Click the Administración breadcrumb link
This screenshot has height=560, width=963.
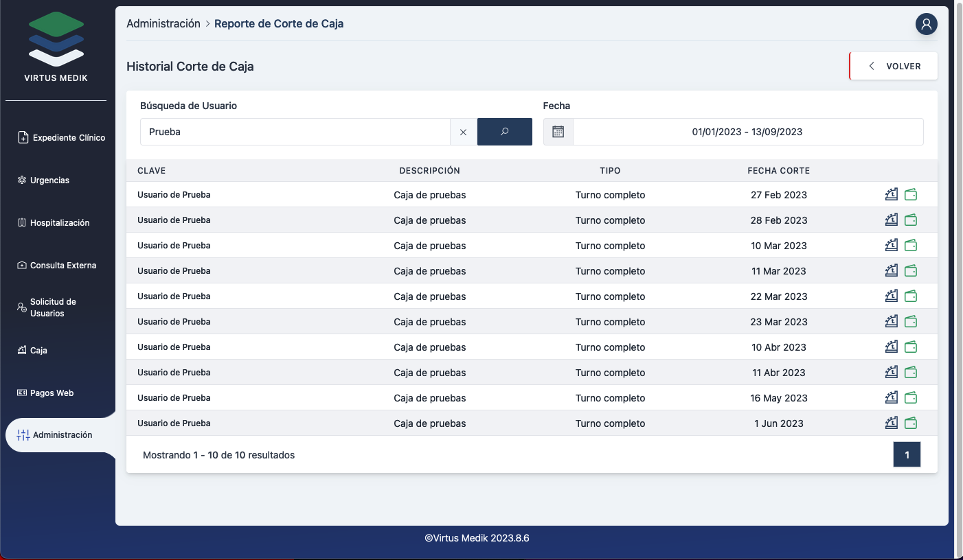pyautogui.click(x=163, y=24)
